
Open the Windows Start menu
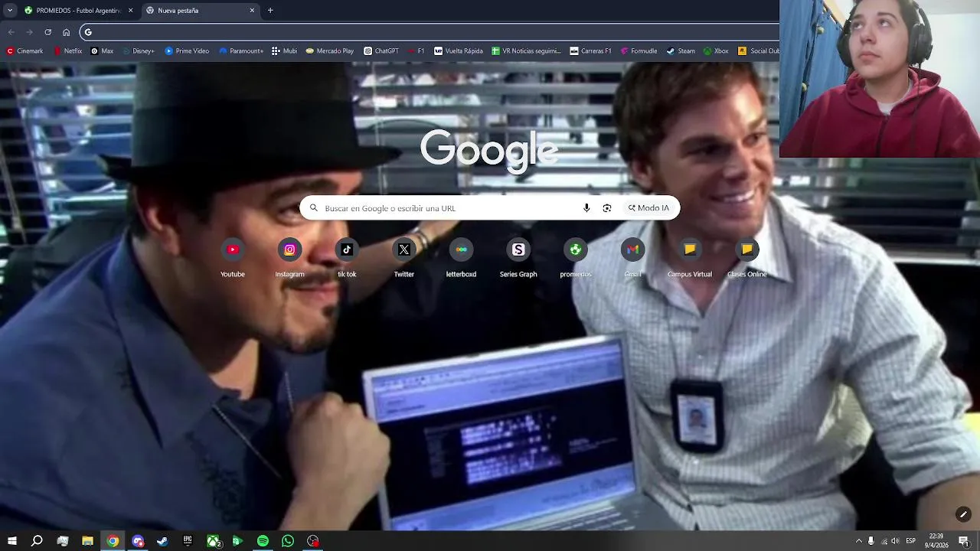(11, 541)
